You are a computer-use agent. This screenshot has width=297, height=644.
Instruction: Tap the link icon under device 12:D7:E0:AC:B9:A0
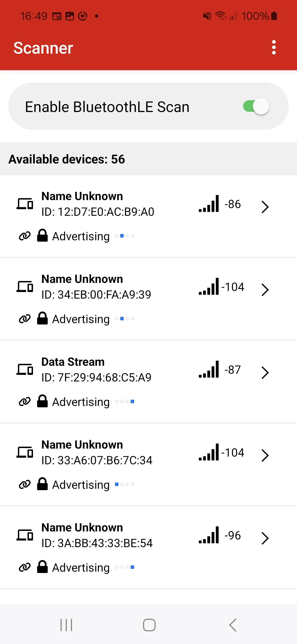tap(24, 236)
